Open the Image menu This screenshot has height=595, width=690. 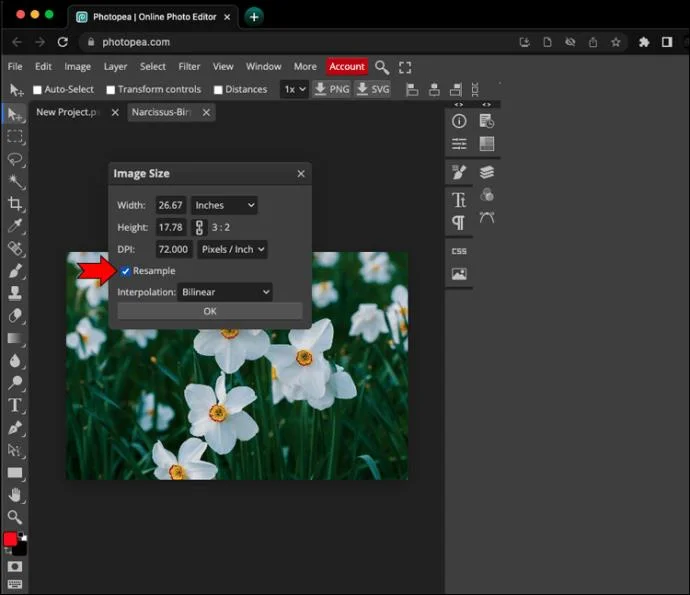coord(77,66)
